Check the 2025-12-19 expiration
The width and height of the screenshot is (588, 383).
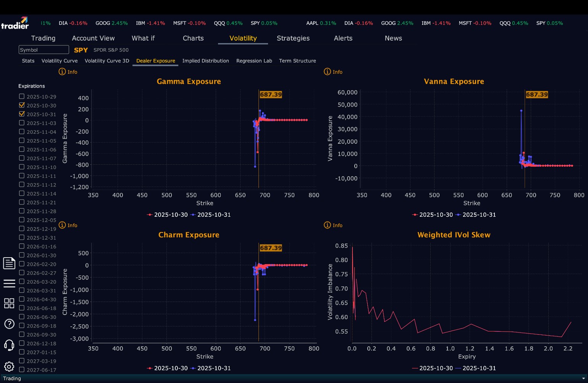22,229
